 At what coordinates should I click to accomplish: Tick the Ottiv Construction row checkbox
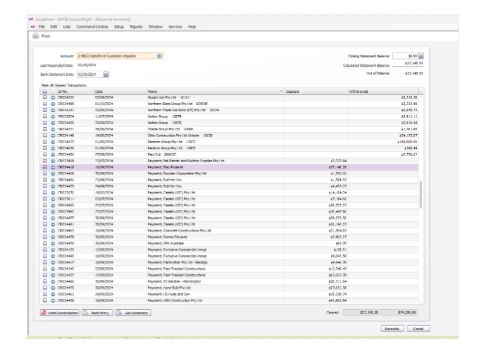click(x=45, y=135)
